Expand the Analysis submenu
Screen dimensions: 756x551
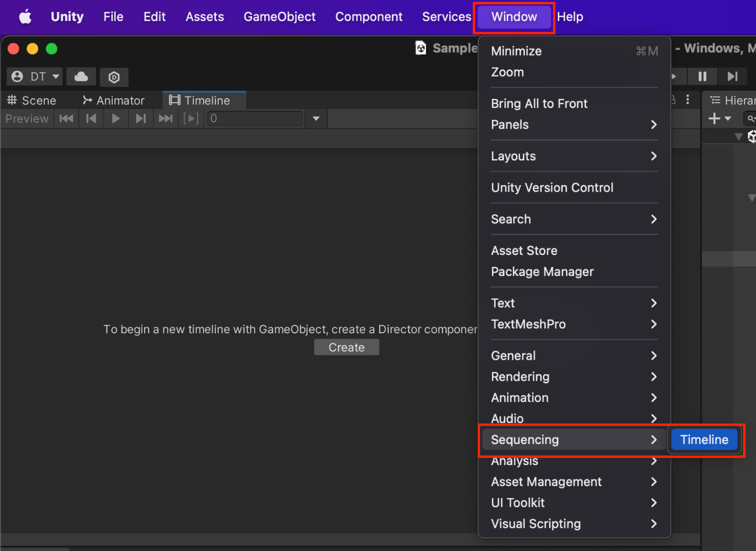[575, 461]
